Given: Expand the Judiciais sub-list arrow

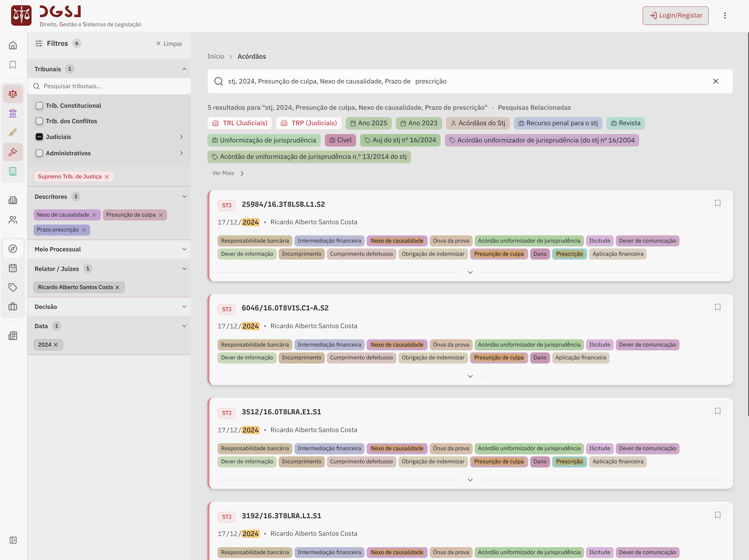Looking at the screenshot, I should click(181, 137).
